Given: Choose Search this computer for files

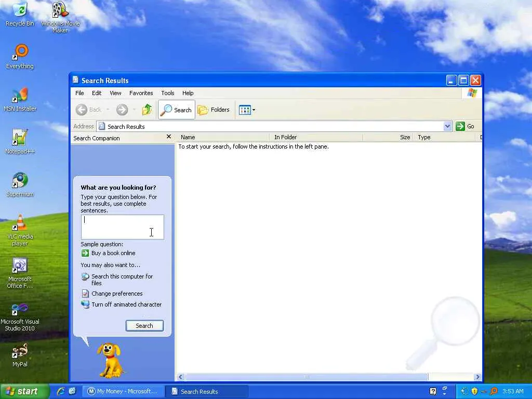Looking at the screenshot, I should (122, 280).
